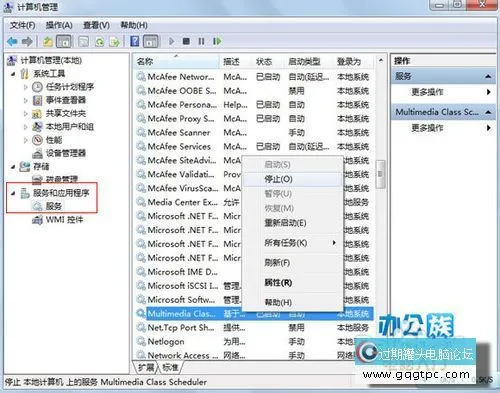Screen dimensions: 500x393
Task: Click the scrollbar up arrow
Action: (x=381, y=61)
